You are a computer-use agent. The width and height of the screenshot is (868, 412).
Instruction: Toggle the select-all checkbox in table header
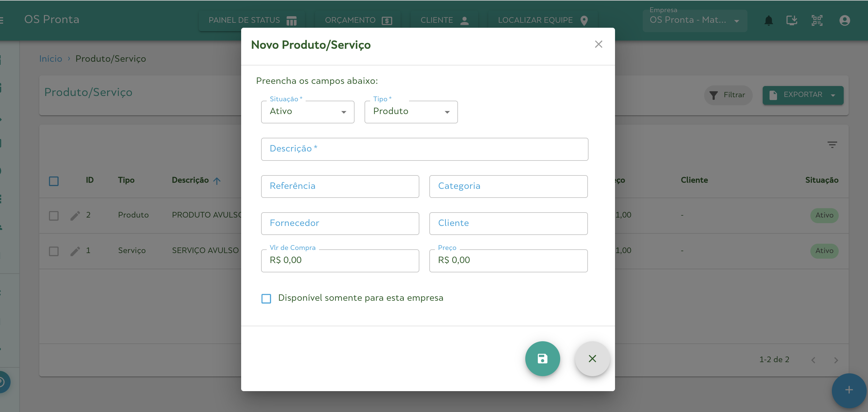pyautogui.click(x=54, y=181)
